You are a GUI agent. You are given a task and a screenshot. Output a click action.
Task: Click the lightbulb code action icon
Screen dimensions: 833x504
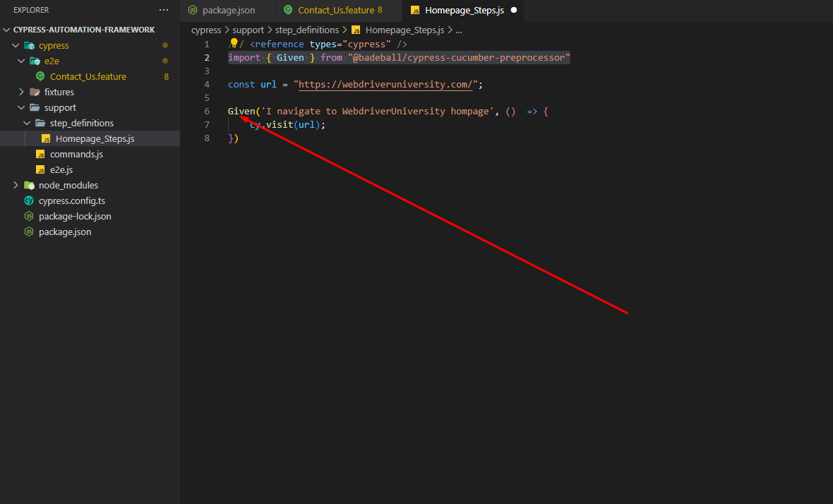(234, 43)
